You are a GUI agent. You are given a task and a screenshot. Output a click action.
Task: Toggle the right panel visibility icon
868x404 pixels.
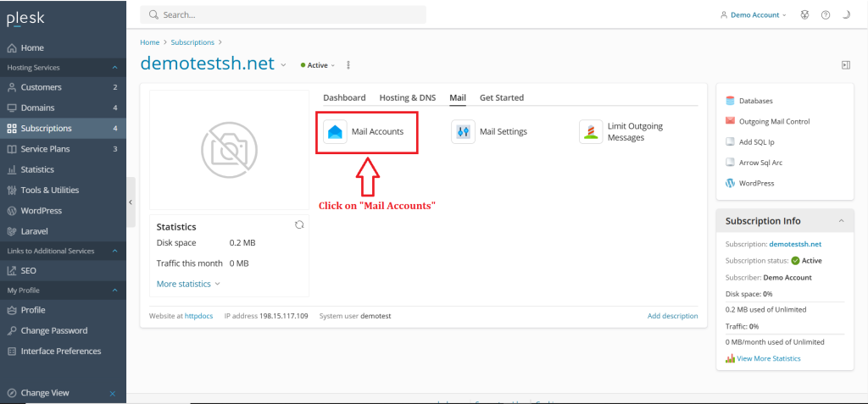(846, 64)
